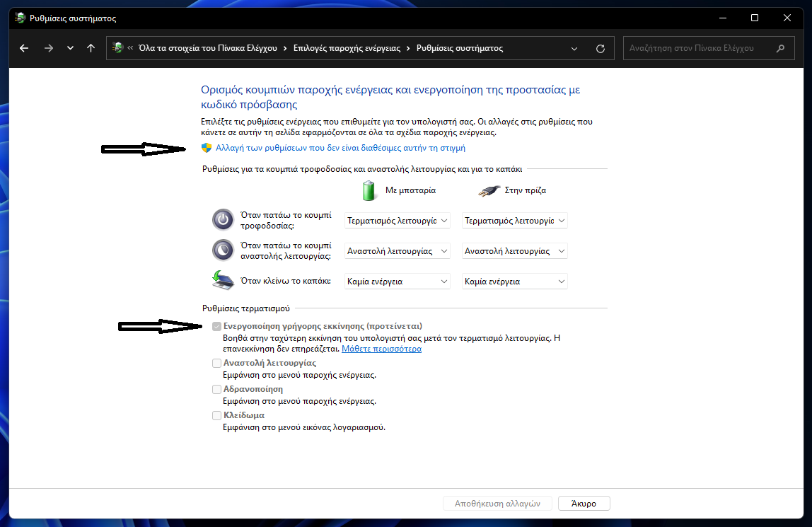Enable the Αδρανοποίηση checkbox
812x527 pixels.
click(217, 389)
